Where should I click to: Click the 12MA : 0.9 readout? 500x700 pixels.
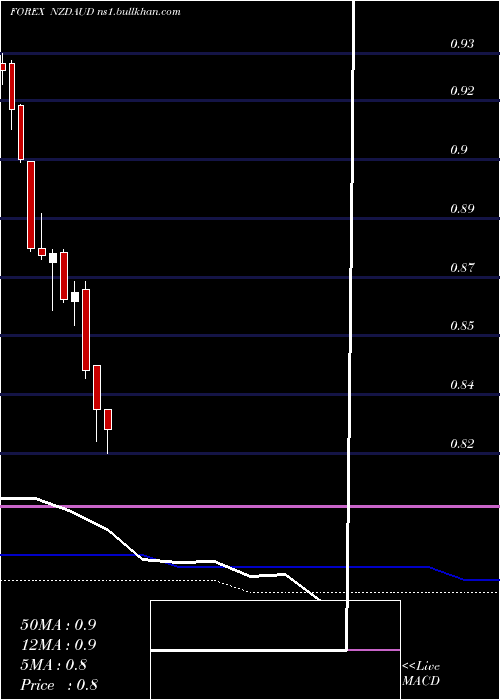pos(58,645)
